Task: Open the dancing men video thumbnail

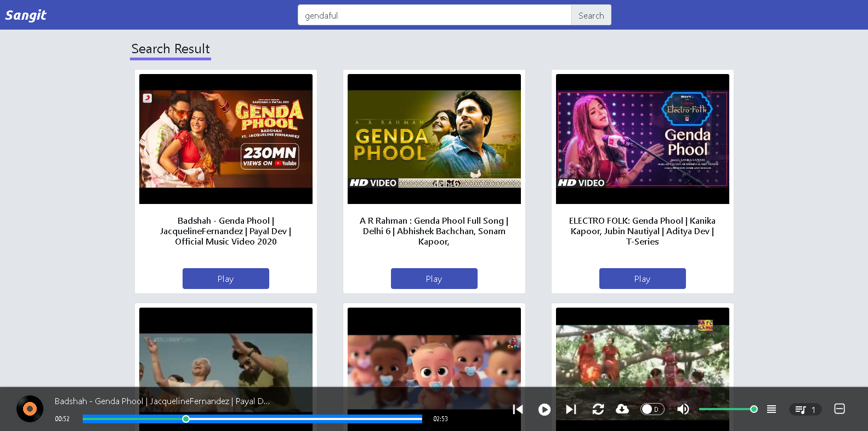Action: (x=226, y=347)
